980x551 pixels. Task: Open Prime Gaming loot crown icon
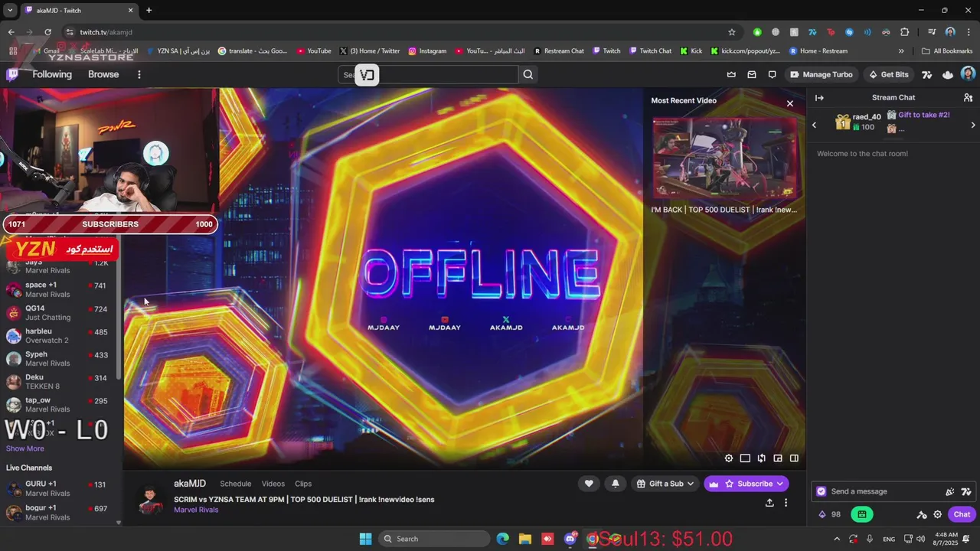pyautogui.click(x=731, y=74)
